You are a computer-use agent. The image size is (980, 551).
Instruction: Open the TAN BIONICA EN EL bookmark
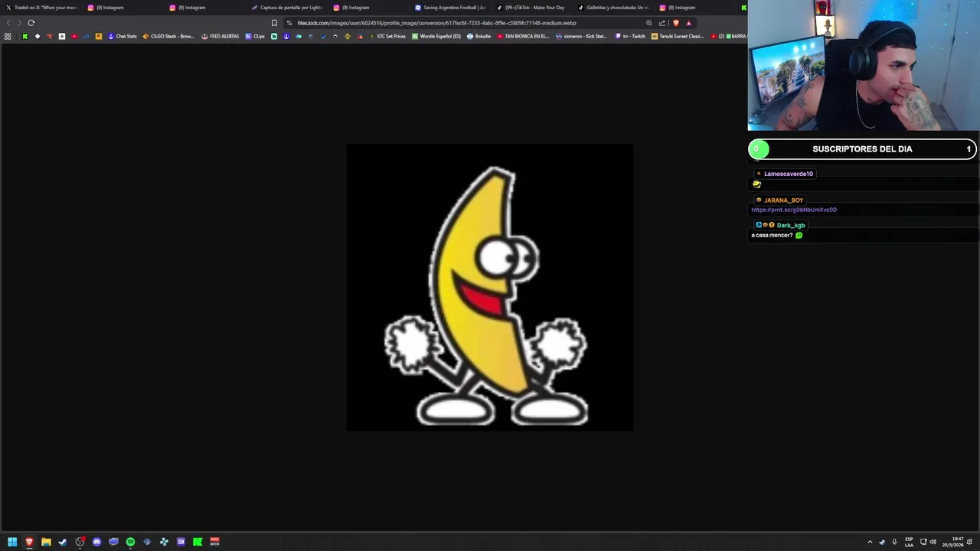(x=523, y=36)
